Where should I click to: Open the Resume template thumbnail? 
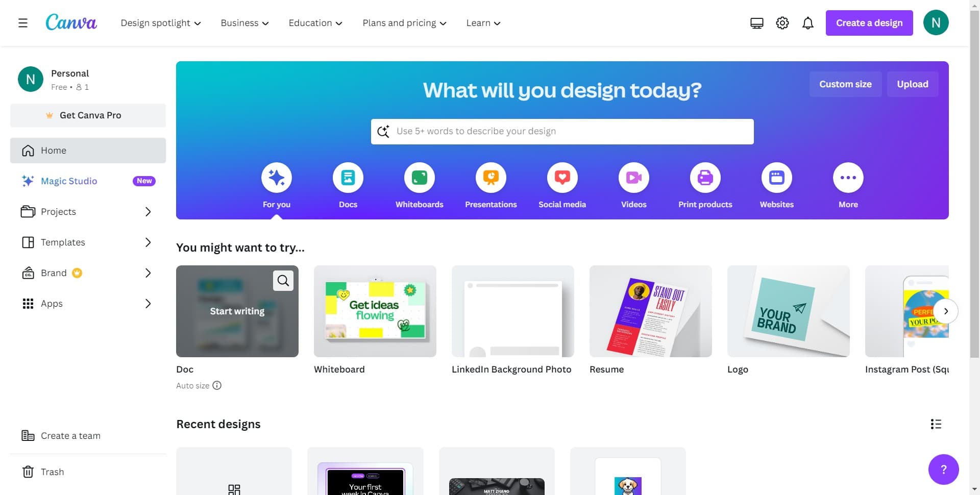point(650,311)
